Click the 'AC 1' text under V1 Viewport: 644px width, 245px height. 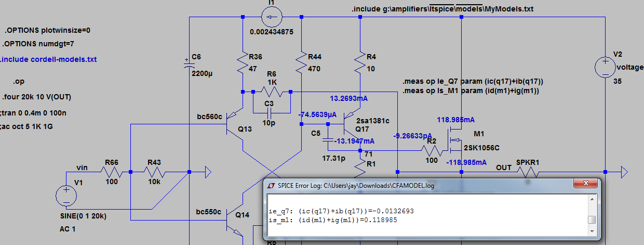pos(68,229)
